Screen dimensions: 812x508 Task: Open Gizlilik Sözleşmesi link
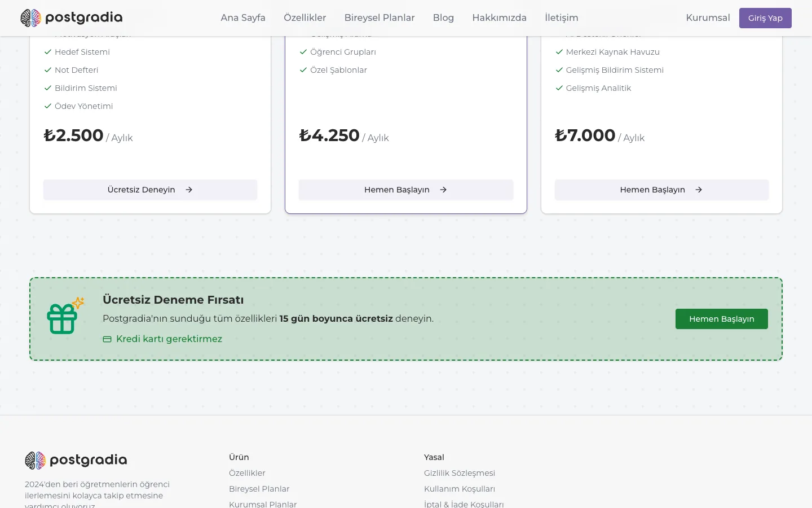pos(460,473)
